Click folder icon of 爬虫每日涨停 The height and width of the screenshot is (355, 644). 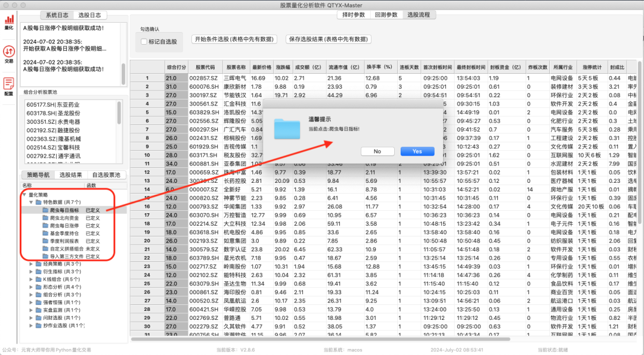[45, 226]
